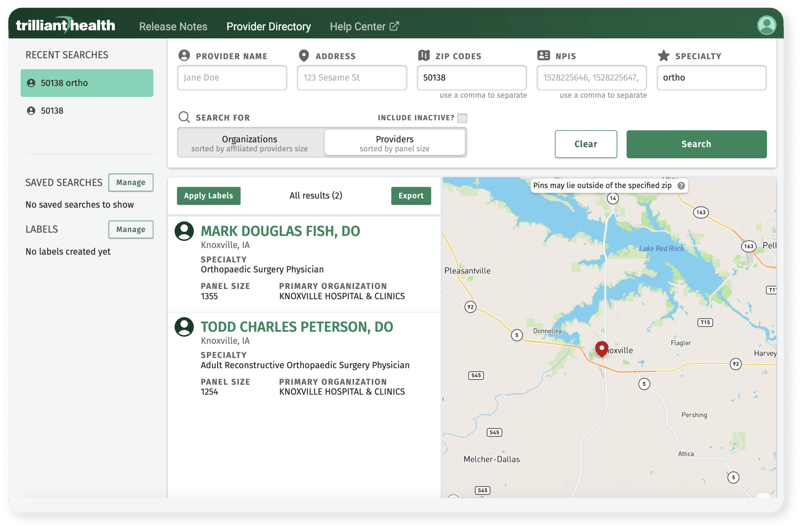Click the Trilliant Health logo
The height and width of the screenshot is (529, 800).
tap(65, 25)
